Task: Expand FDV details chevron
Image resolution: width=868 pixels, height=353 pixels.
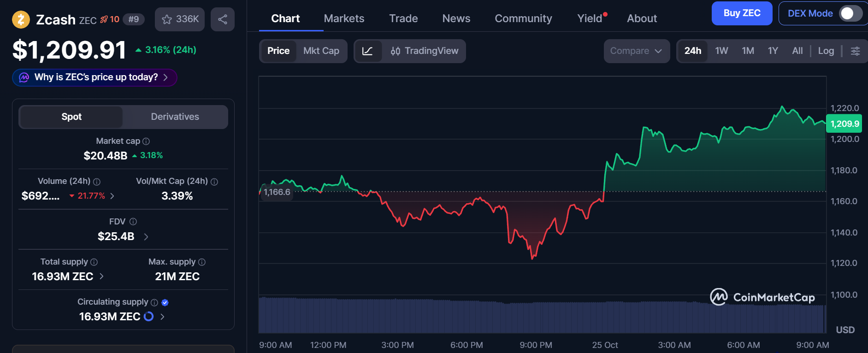Action: [x=146, y=237]
